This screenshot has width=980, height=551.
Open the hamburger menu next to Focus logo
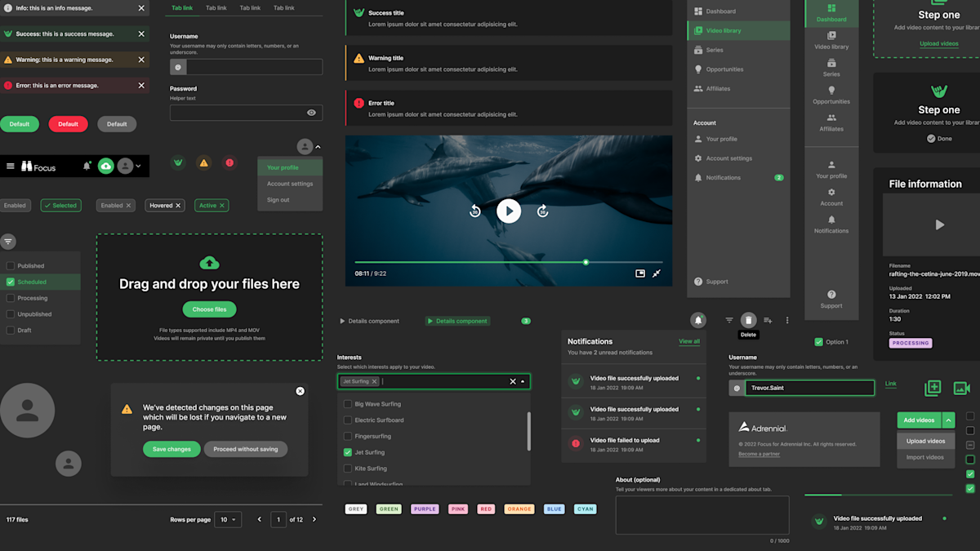11,167
